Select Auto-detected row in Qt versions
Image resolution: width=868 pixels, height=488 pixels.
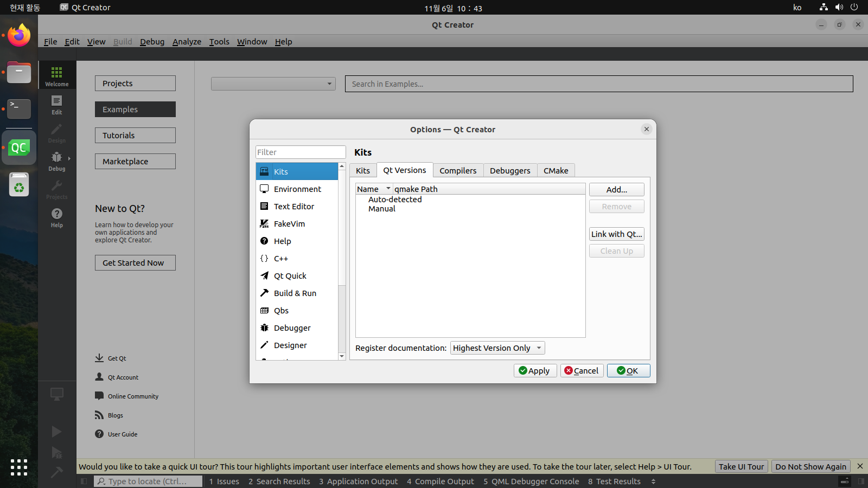(395, 199)
